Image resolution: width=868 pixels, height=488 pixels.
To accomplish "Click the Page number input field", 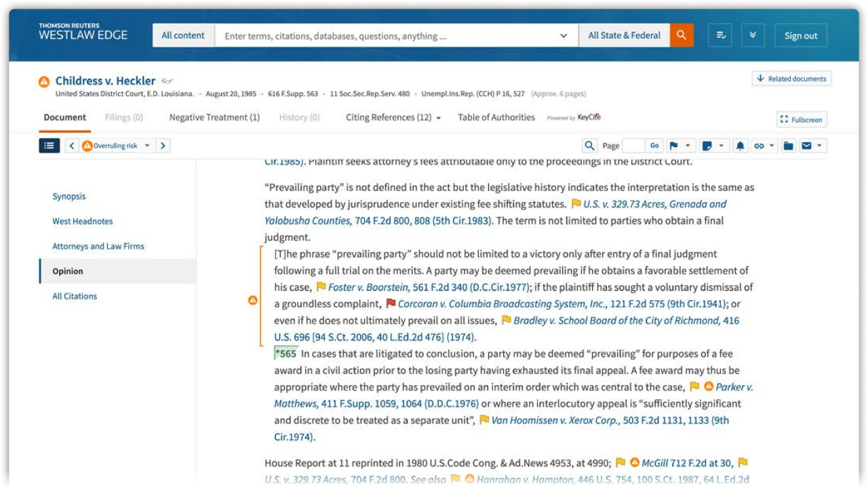I will [634, 145].
